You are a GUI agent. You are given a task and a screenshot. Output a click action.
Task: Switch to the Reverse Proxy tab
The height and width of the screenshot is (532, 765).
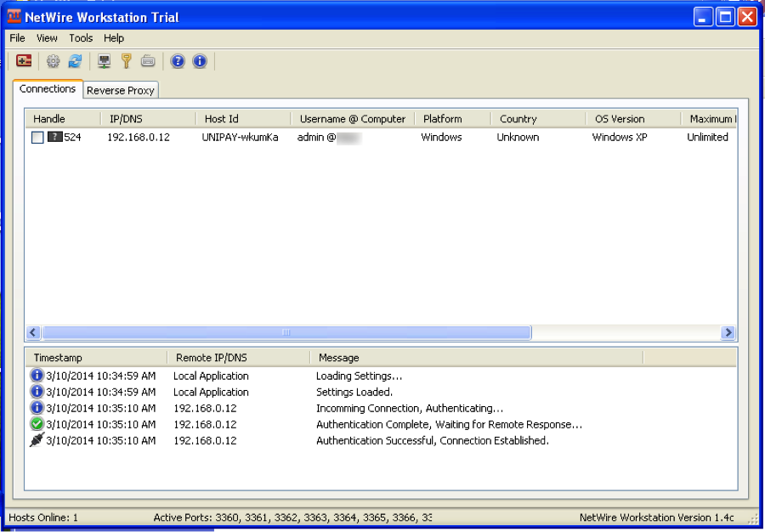click(121, 90)
